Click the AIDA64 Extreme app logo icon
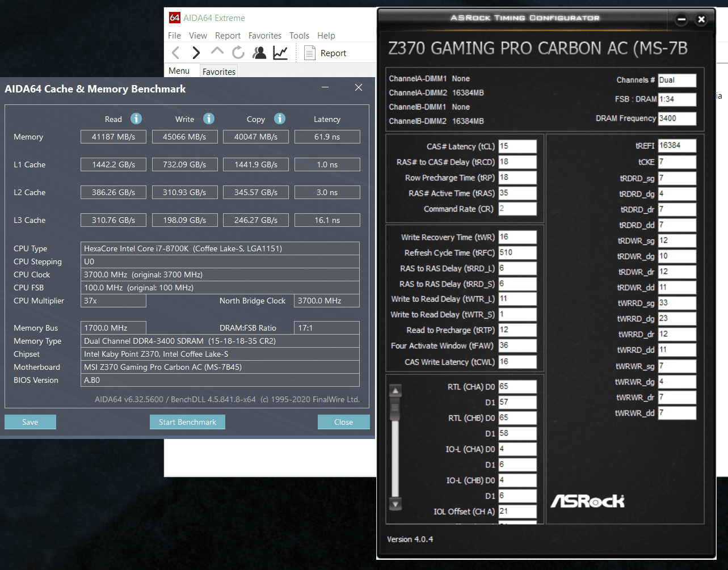728x570 pixels. (x=175, y=18)
